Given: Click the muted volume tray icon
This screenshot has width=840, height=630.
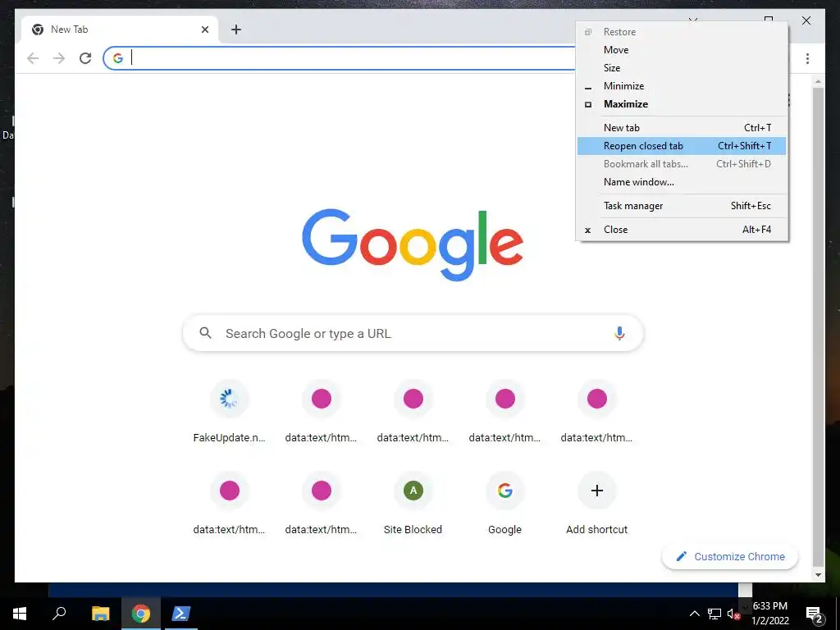Looking at the screenshot, I should click(x=733, y=614).
